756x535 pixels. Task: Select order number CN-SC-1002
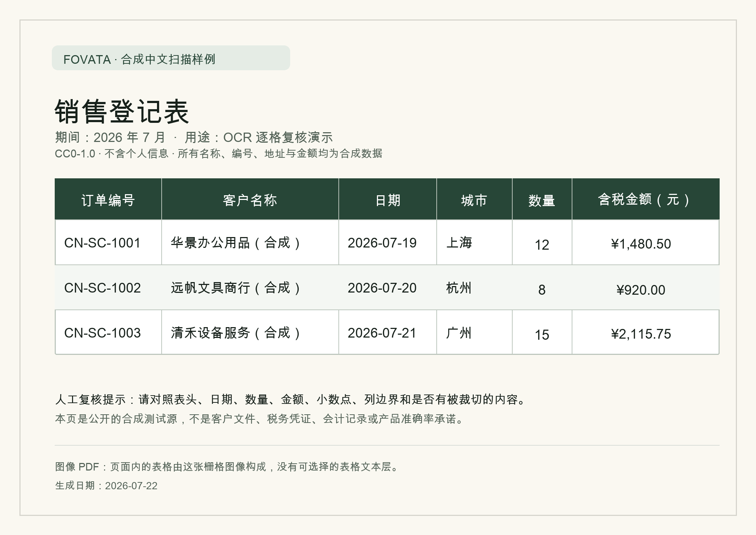coord(102,288)
